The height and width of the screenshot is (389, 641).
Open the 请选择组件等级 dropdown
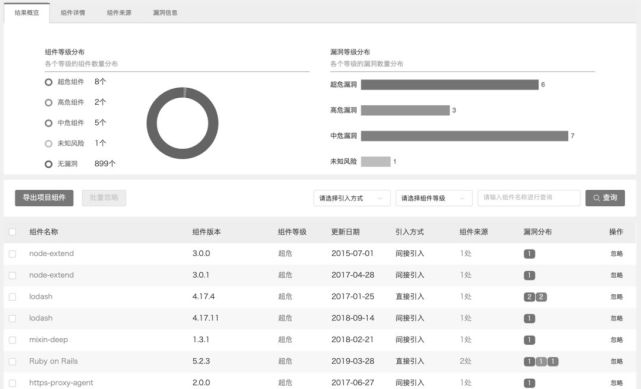point(434,198)
